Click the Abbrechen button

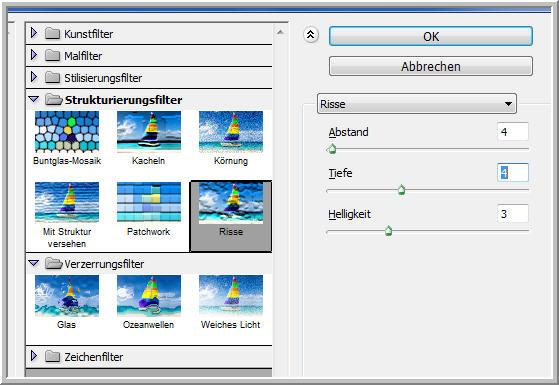(431, 66)
